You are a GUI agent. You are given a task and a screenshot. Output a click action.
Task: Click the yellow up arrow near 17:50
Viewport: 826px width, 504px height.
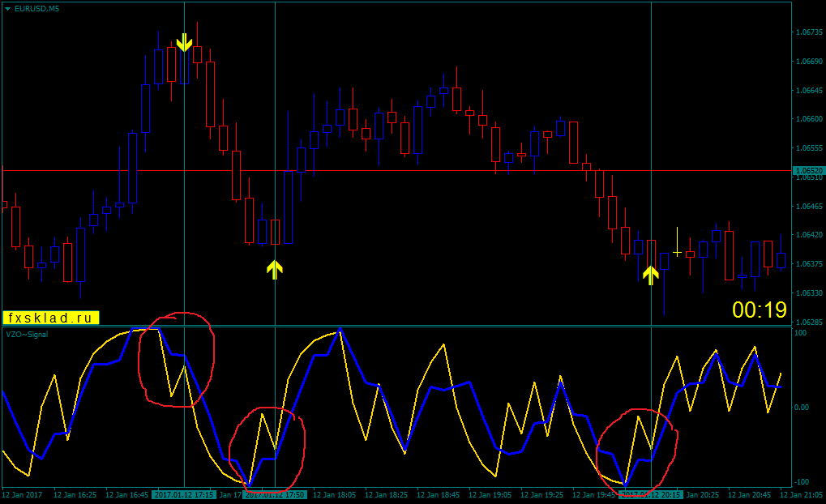(x=274, y=269)
